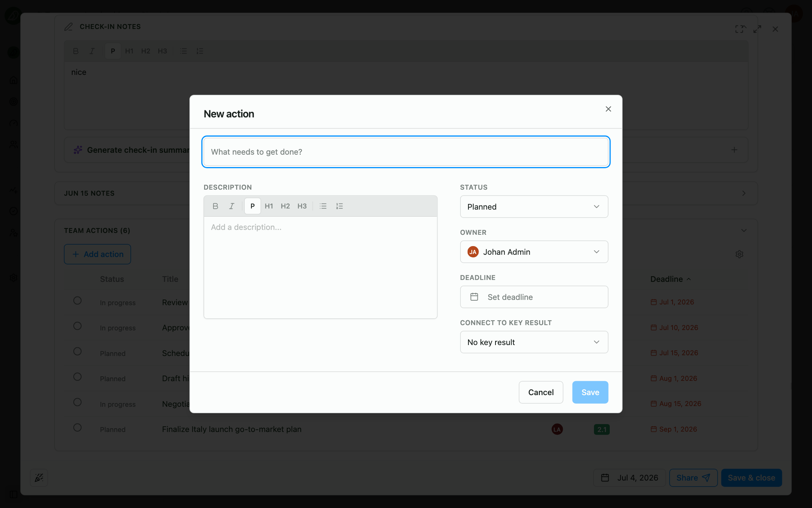812x508 pixels.
Task: Insert numbered list in the description editor
Action: [339, 206]
